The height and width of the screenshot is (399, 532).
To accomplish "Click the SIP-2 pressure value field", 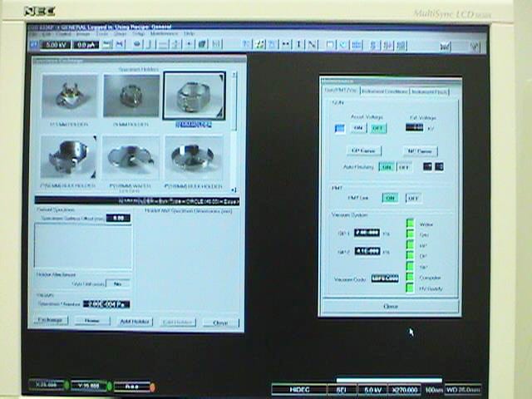I will (367, 251).
